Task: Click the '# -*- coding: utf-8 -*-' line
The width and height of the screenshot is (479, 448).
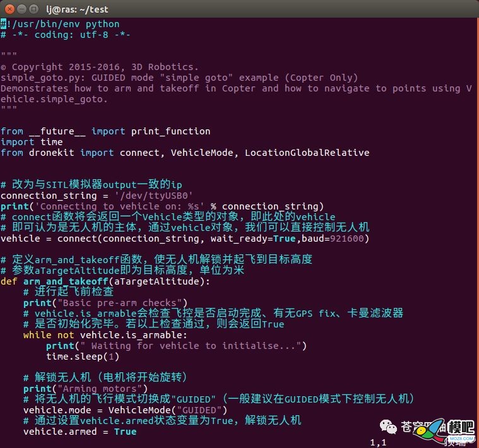Action: click(x=66, y=35)
